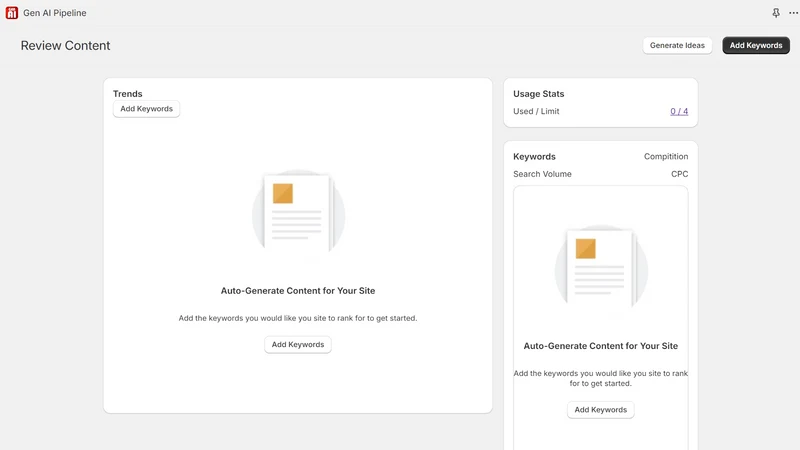Select the Review Content page title
Screen dimensions: 800x450
click(x=65, y=45)
